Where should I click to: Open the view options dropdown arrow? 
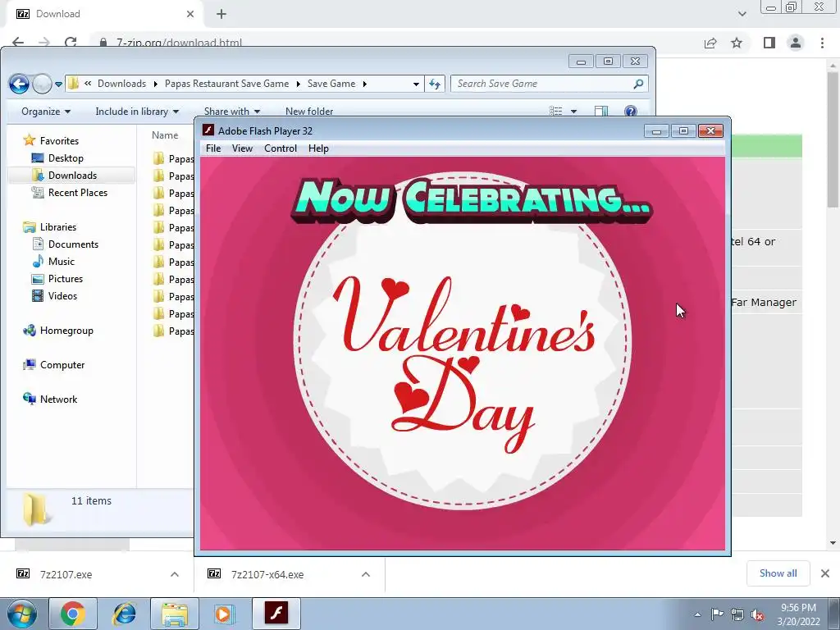pos(573,112)
